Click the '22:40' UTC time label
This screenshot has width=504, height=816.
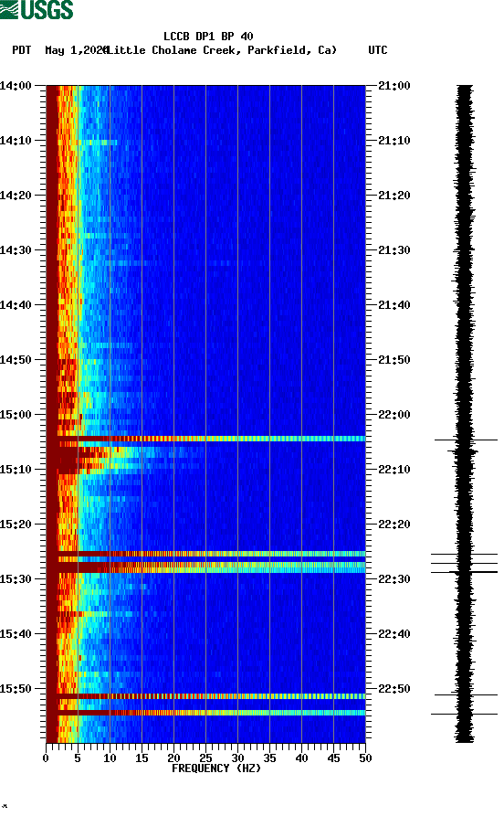pyautogui.click(x=394, y=634)
